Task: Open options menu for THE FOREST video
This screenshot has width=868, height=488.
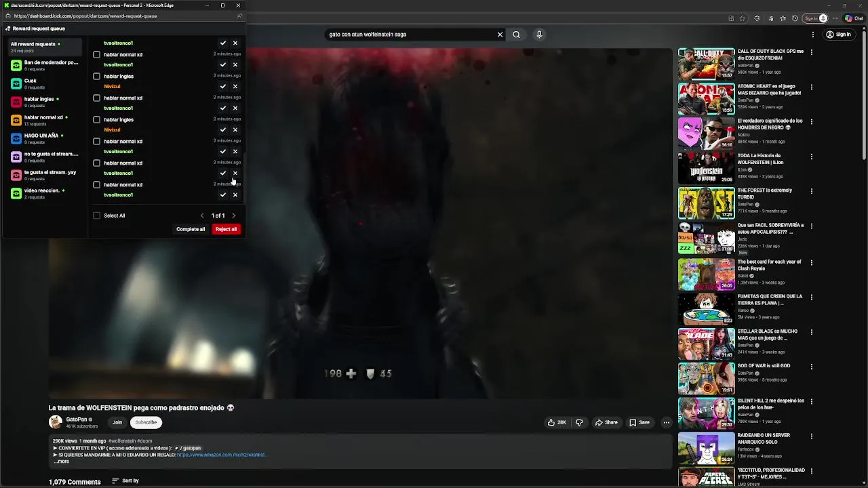Action: point(811,192)
